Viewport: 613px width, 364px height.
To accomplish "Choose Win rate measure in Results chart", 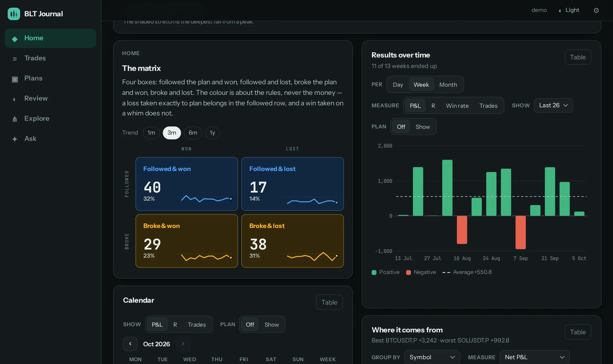I will point(457,106).
